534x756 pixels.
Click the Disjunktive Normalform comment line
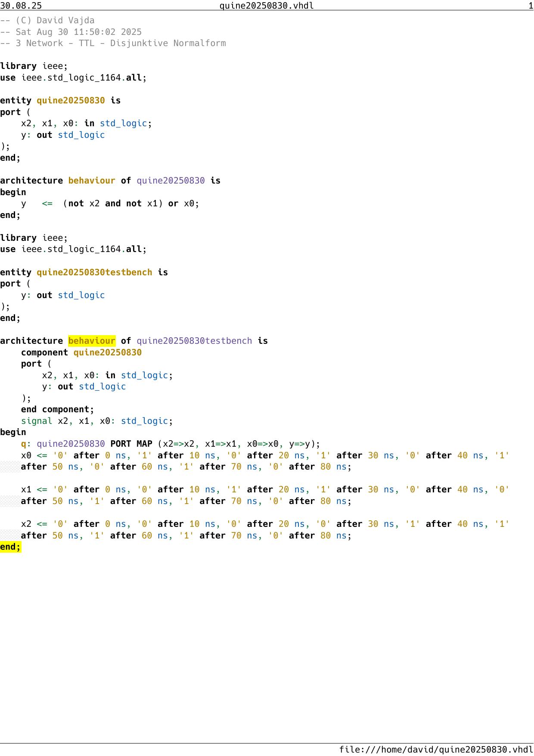click(113, 43)
